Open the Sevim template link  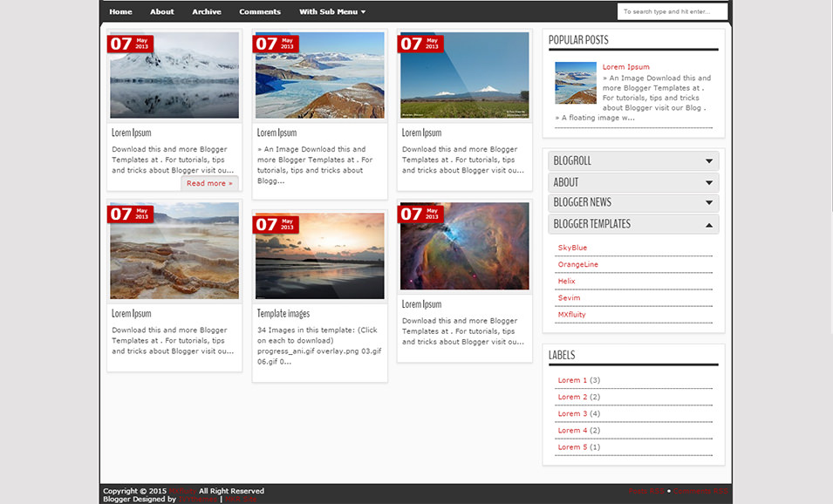568,297
